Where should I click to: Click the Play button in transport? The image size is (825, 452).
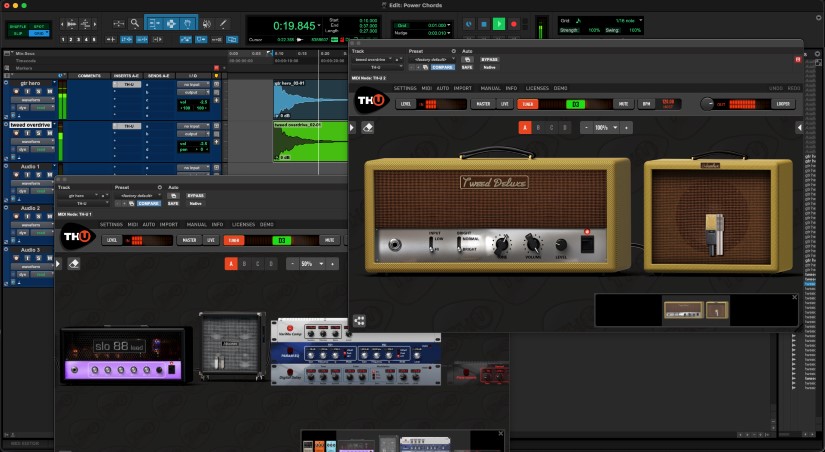tap(499, 24)
